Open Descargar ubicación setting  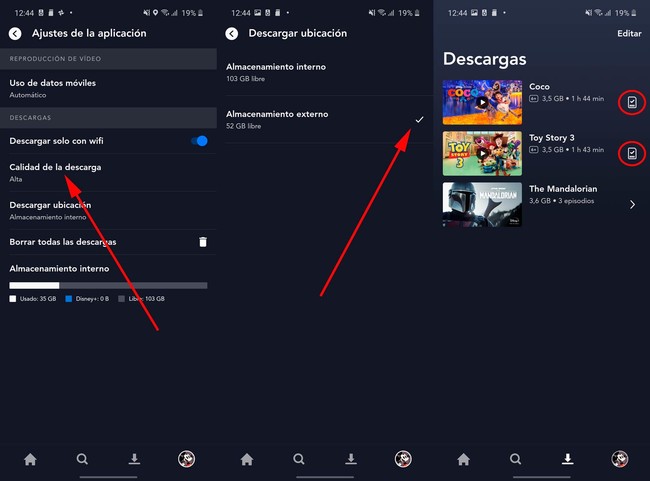coord(50,210)
